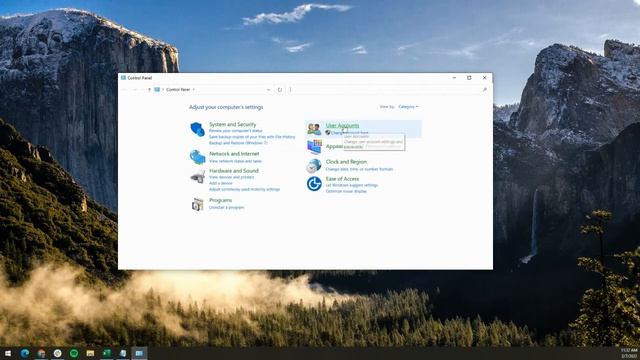Image resolution: width=640 pixels, height=360 pixels.
Task: Expand the address bar history dropdown
Action: click(269, 89)
